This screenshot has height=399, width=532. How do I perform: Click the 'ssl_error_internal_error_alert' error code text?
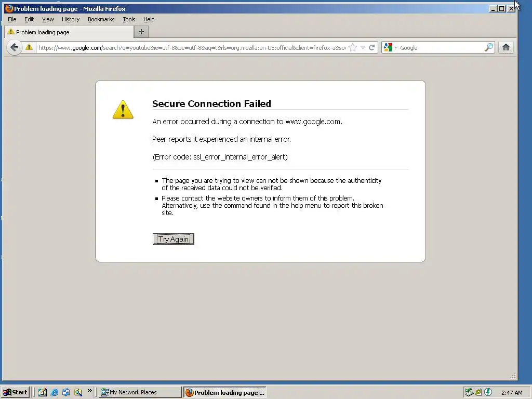[x=240, y=157]
